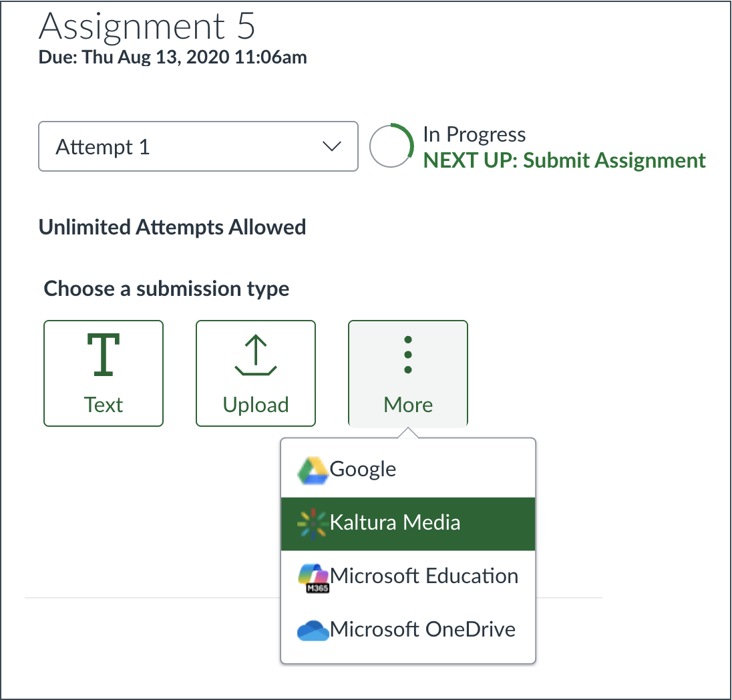Click NEXT UP: Submit Assignment text
732x700 pixels.
(x=564, y=161)
